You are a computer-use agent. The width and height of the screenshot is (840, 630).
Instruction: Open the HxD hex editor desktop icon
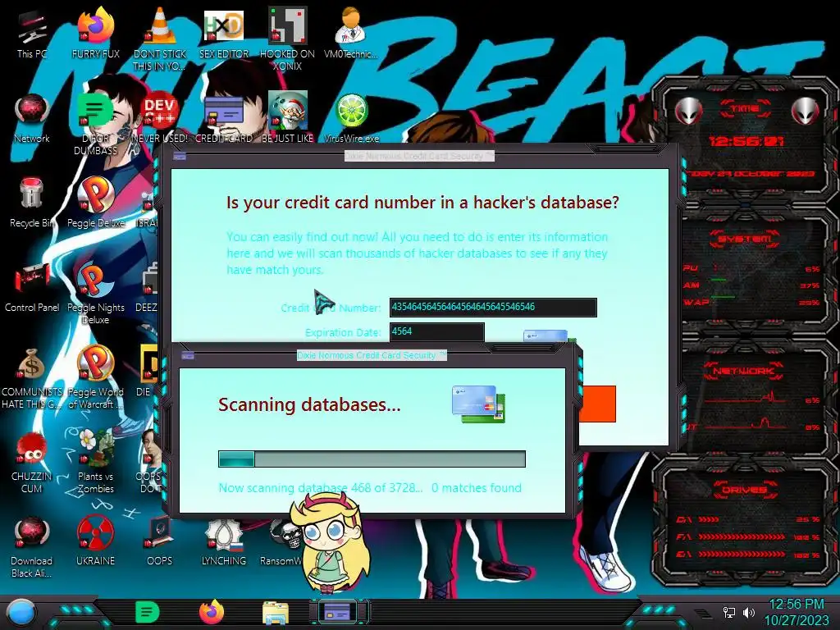click(x=223, y=34)
